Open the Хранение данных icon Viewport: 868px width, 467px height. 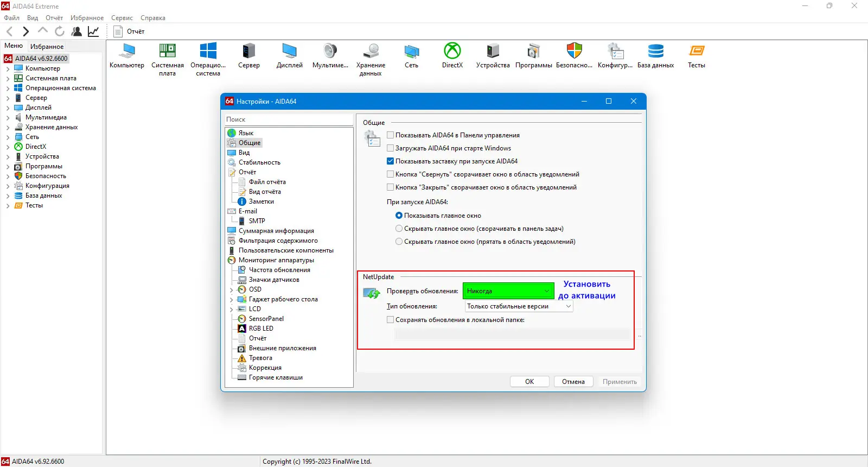(x=371, y=51)
